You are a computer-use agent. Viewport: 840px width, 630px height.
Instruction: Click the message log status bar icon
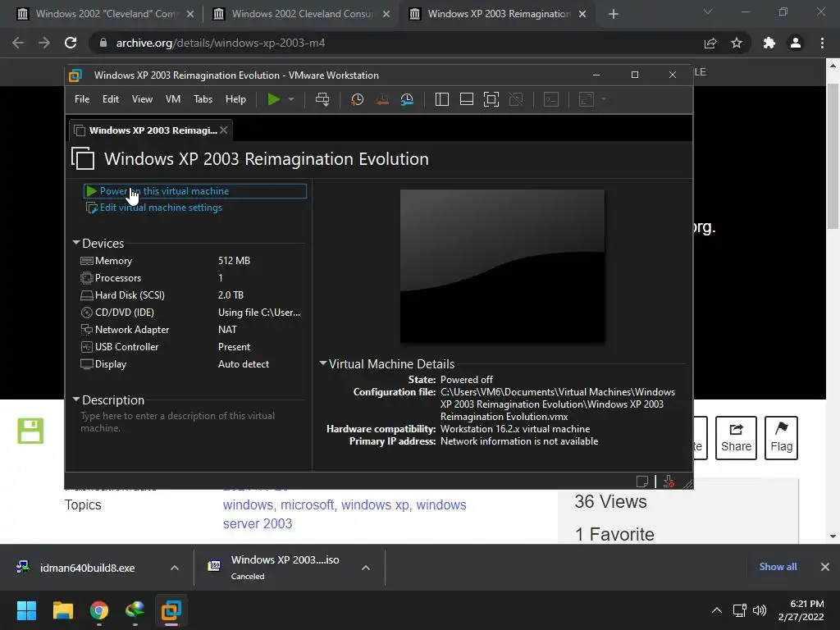pos(642,481)
